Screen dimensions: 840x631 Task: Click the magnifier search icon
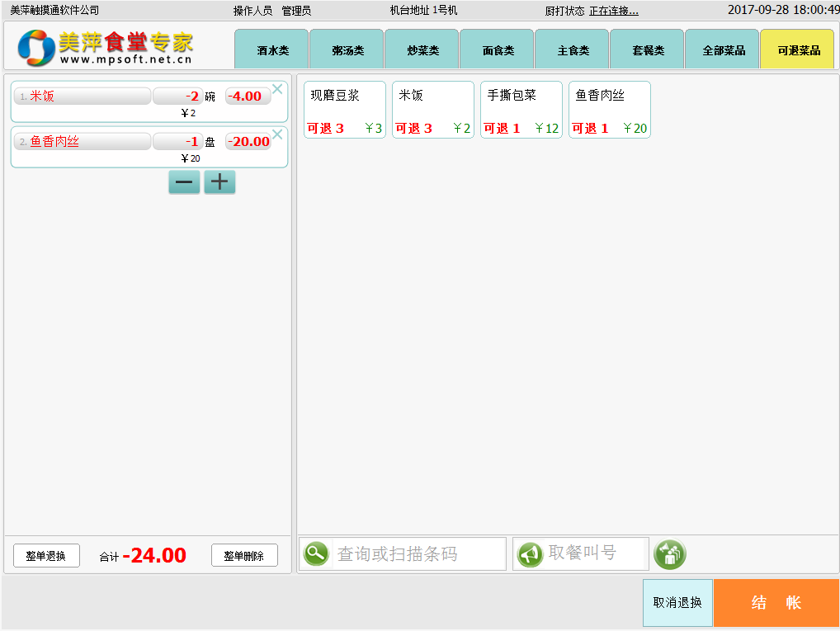click(316, 553)
